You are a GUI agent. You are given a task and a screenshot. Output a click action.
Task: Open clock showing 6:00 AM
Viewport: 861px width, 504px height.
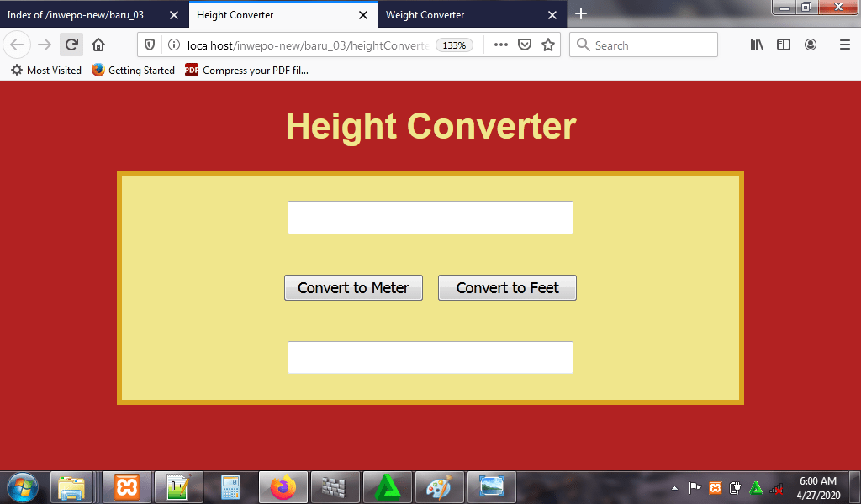point(818,487)
